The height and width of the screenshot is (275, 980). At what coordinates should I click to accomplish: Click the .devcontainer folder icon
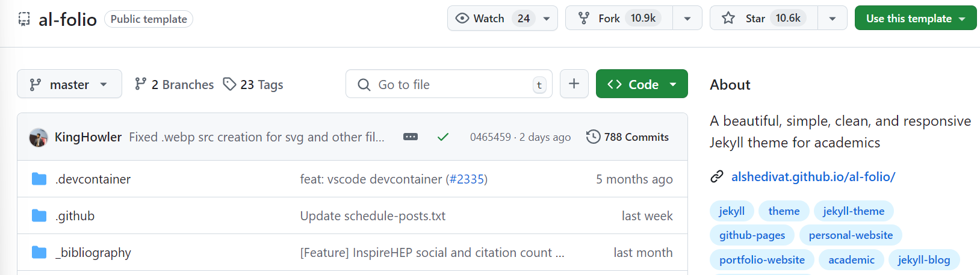click(x=39, y=179)
